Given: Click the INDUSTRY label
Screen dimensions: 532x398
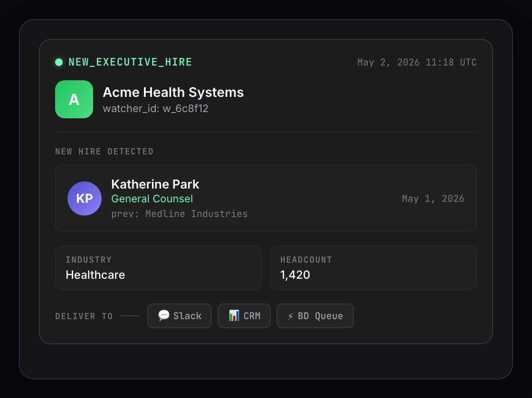Looking at the screenshot, I should pos(88,260).
